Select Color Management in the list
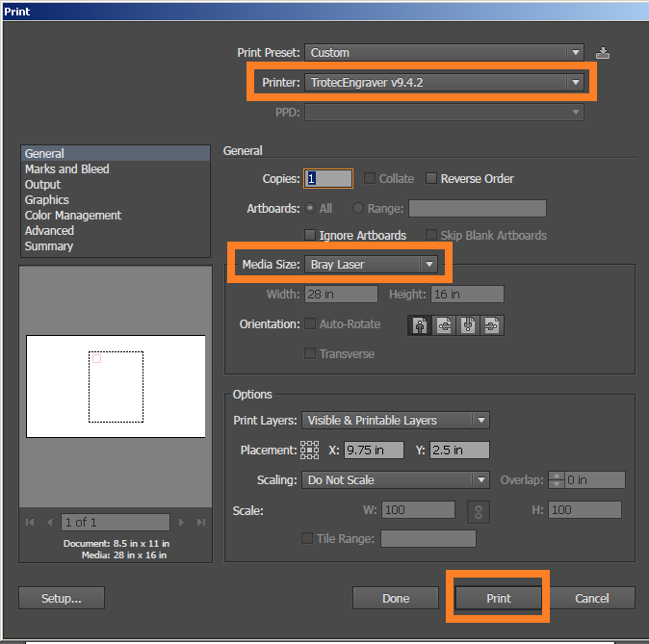Screen dimensions: 649x644 116,216
